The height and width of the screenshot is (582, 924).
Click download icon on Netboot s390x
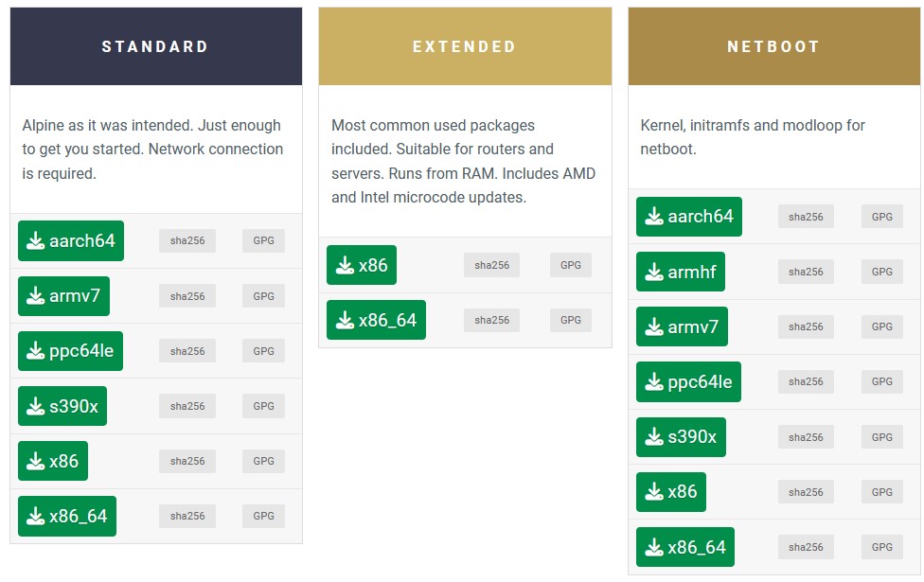(x=654, y=436)
